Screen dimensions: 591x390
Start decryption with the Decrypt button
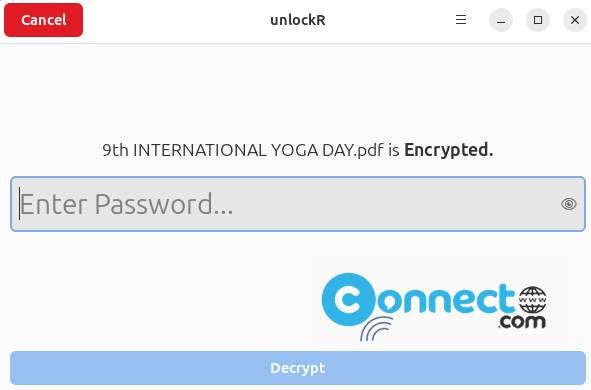click(x=298, y=368)
